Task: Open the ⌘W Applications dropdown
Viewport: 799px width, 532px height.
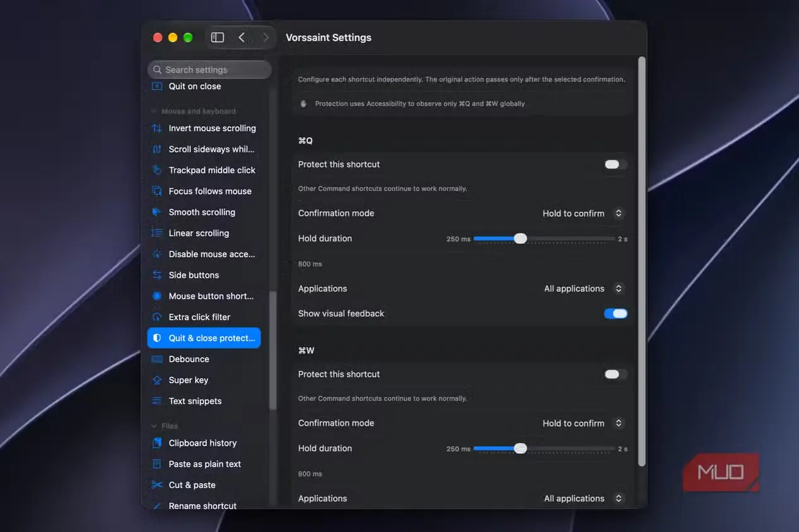Action: [x=583, y=499]
